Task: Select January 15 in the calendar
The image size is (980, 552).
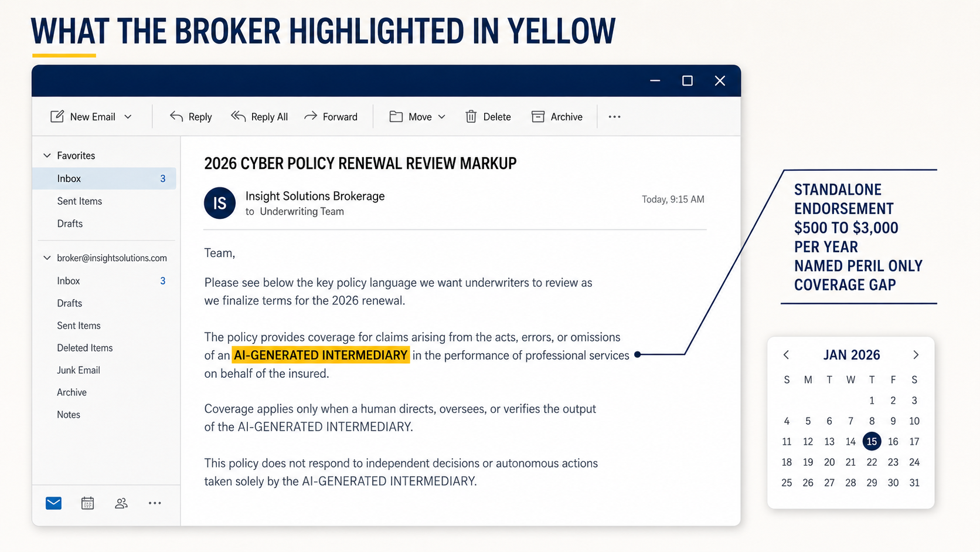Action: [x=872, y=441]
